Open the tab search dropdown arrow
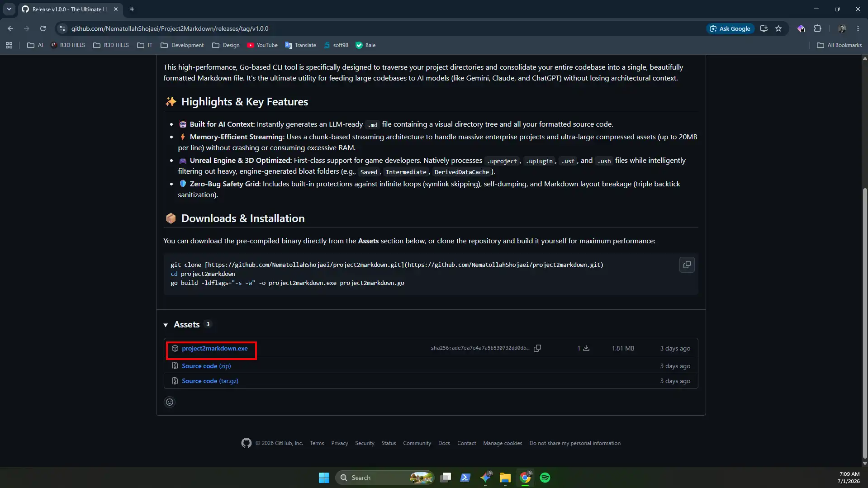 coord(9,9)
